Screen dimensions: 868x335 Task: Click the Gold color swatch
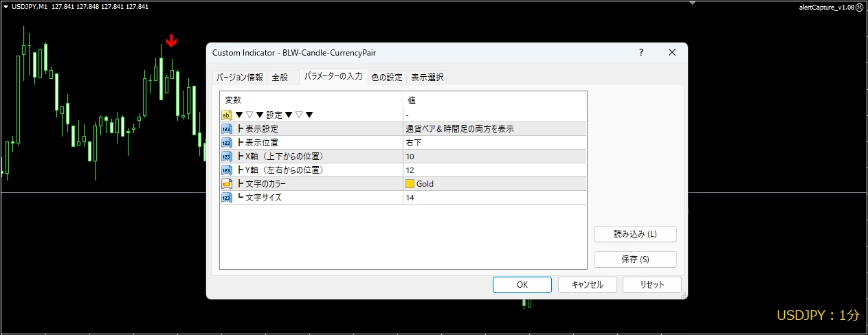[410, 184]
